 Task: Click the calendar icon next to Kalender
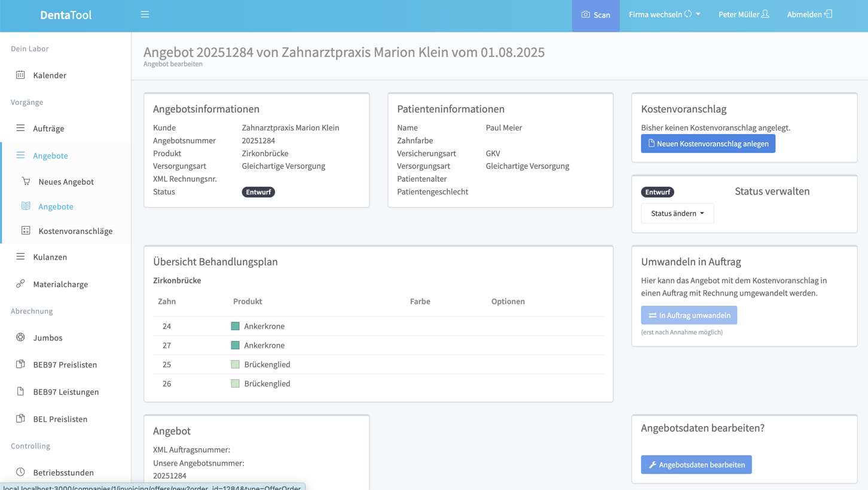coord(20,75)
